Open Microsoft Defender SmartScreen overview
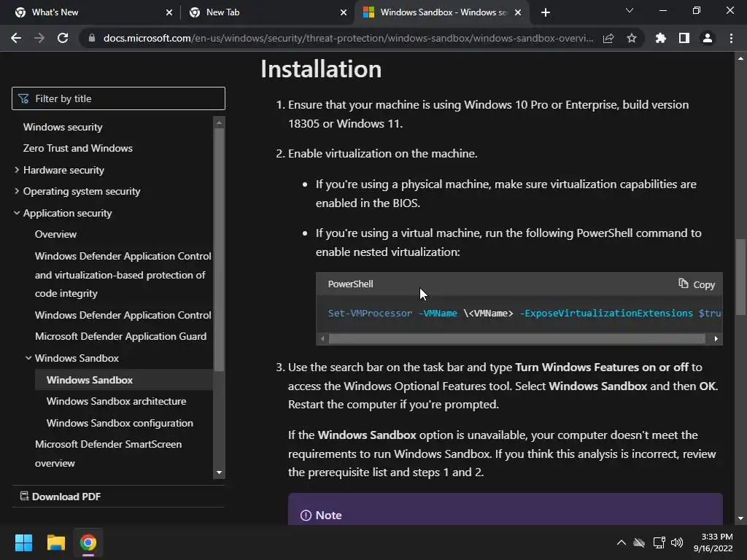Screen dimensions: 747x560 point(108,454)
